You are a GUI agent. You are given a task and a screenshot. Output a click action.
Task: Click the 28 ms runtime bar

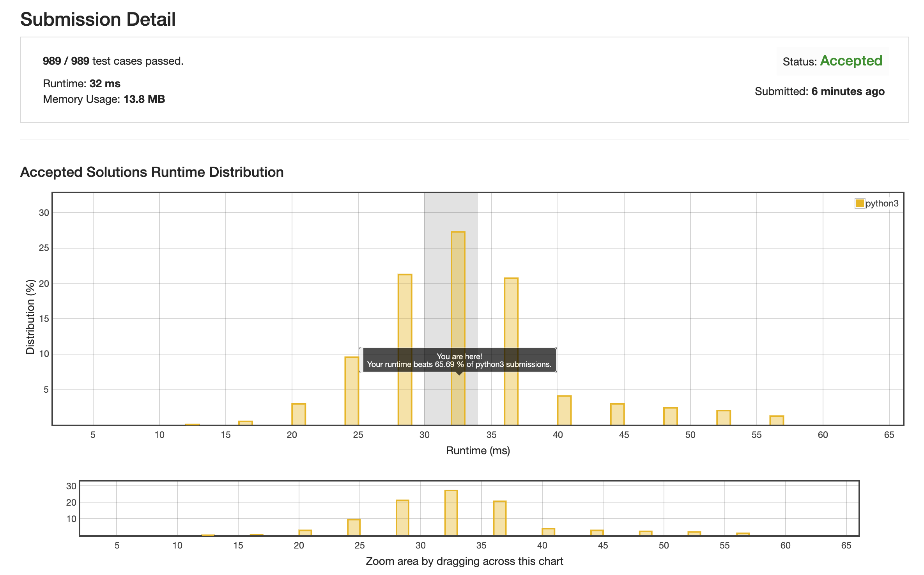(x=405, y=312)
